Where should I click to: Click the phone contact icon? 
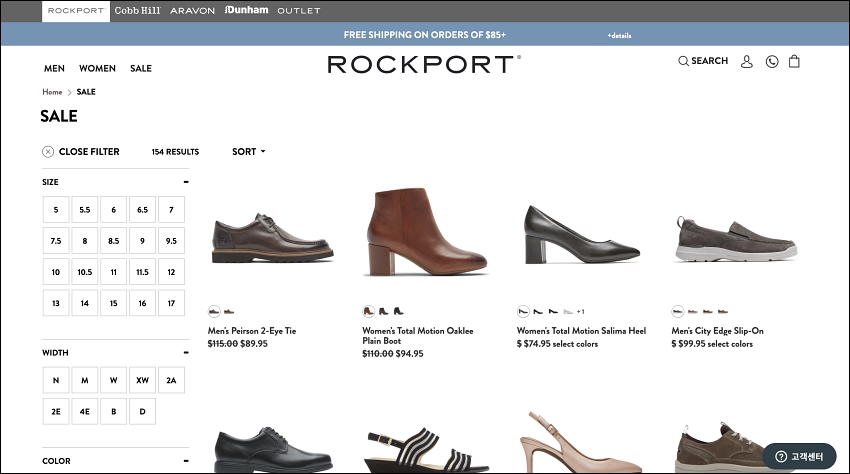pos(772,61)
